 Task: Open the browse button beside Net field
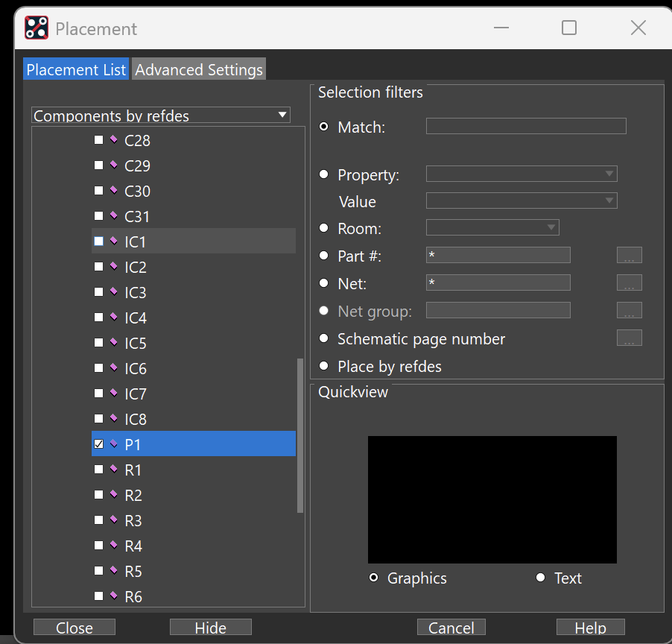click(x=629, y=282)
